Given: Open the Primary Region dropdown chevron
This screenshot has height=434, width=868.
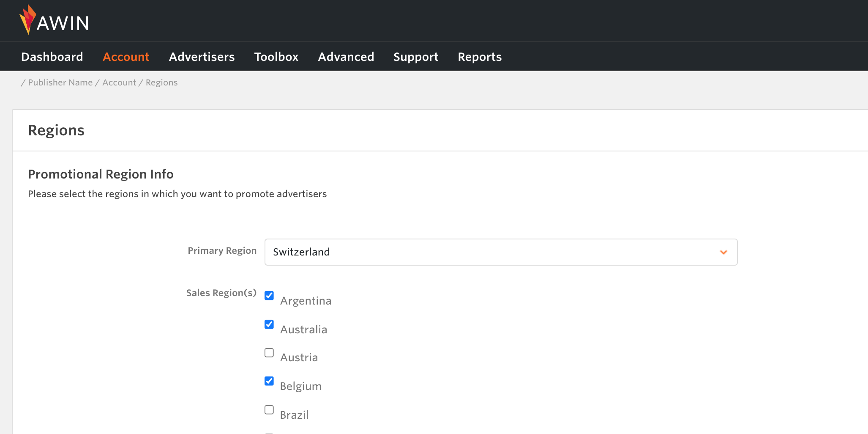Looking at the screenshot, I should pyautogui.click(x=723, y=252).
